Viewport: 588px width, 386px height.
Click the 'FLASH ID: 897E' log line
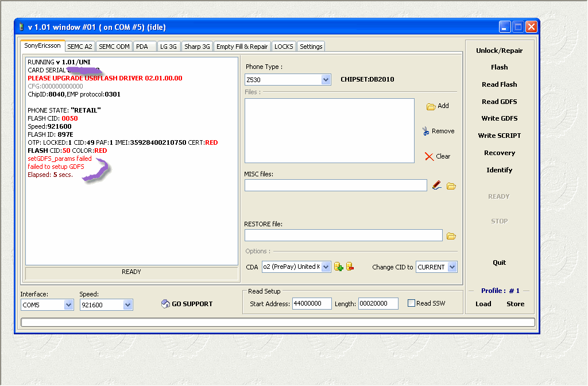pyautogui.click(x=51, y=134)
